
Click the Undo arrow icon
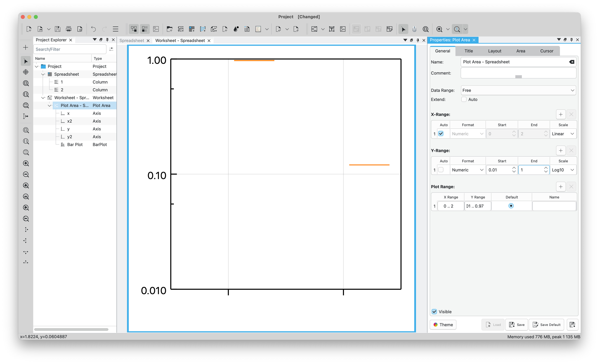(x=93, y=29)
